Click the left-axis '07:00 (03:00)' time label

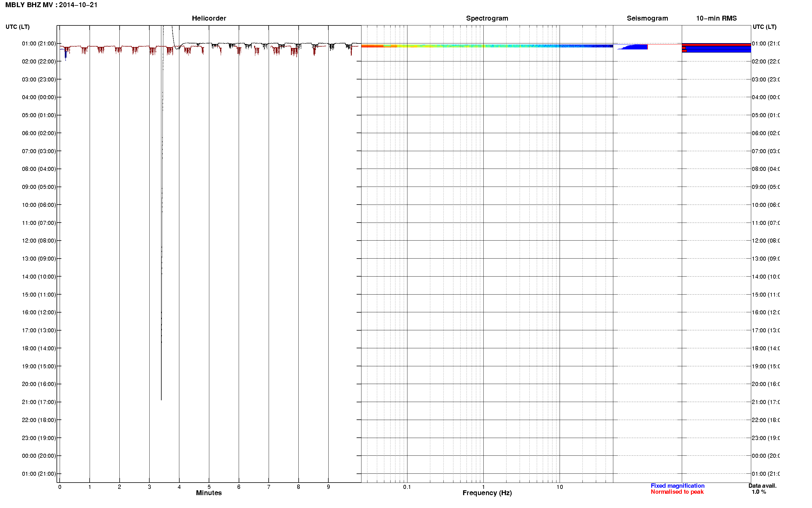click(39, 151)
